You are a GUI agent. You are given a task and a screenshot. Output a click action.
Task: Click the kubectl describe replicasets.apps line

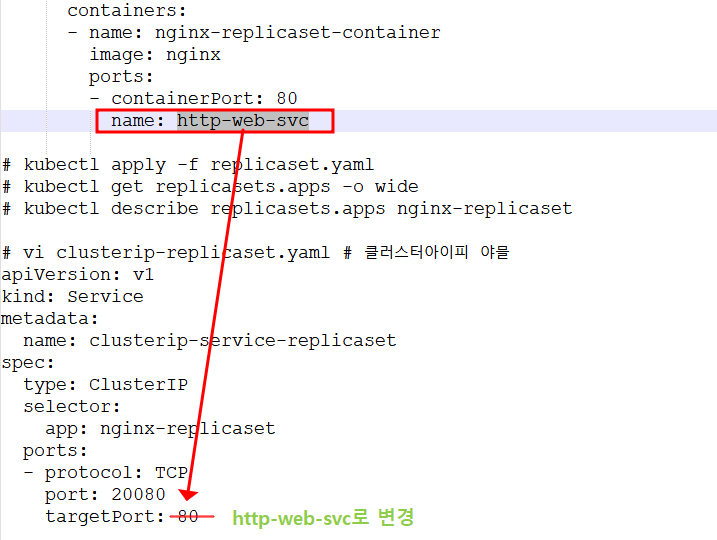[287, 209]
